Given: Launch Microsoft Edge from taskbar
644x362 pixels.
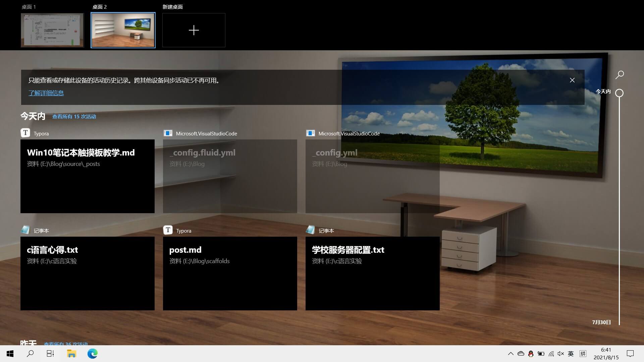Looking at the screenshot, I should pyautogui.click(x=93, y=354).
